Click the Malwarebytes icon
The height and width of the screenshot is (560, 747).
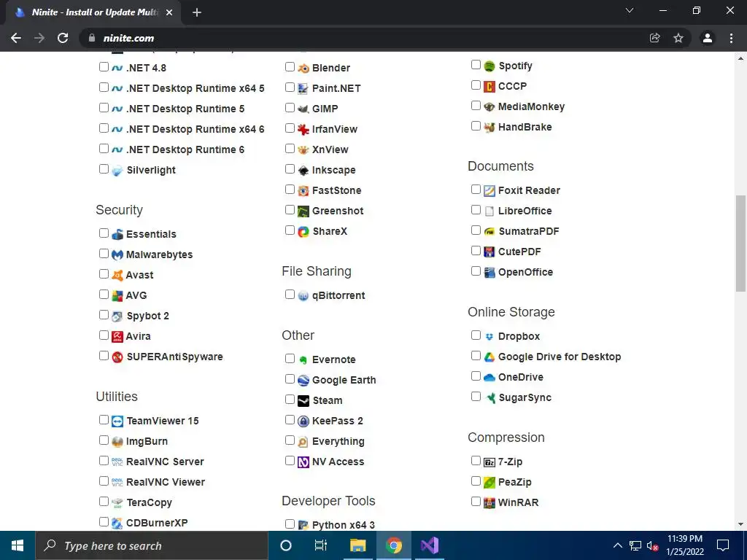(117, 255)
